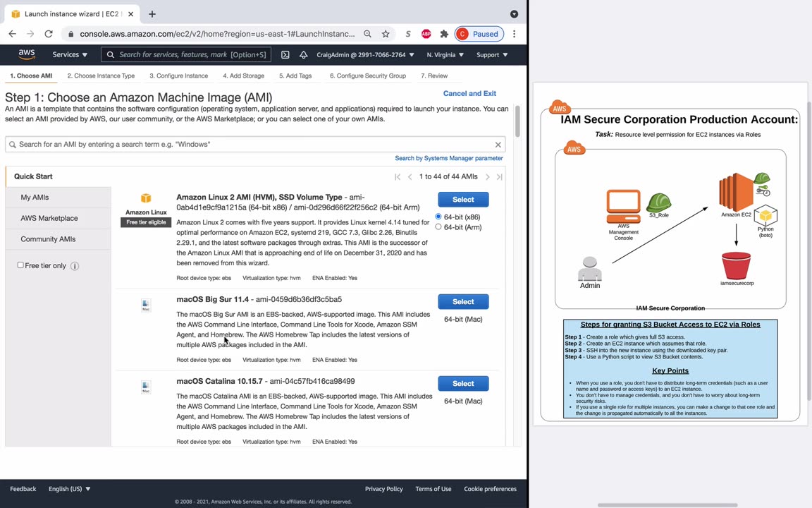Open the Extensions puzzle icon
The width and height of the screenshot is (812, 508).
point(444,34)
